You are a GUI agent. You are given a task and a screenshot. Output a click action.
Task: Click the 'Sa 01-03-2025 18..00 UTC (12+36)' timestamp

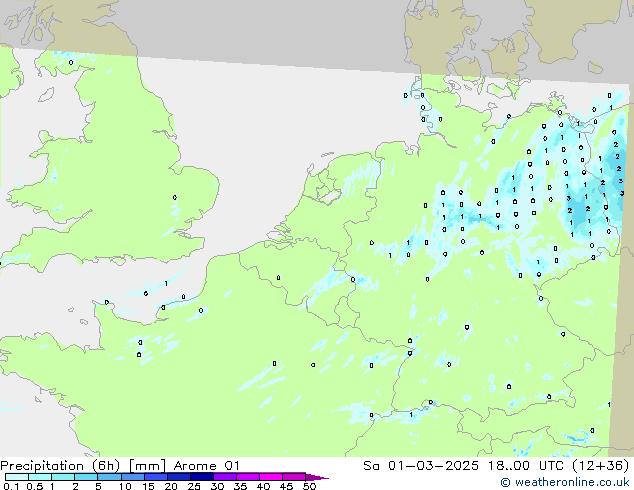tap(496, 466)
